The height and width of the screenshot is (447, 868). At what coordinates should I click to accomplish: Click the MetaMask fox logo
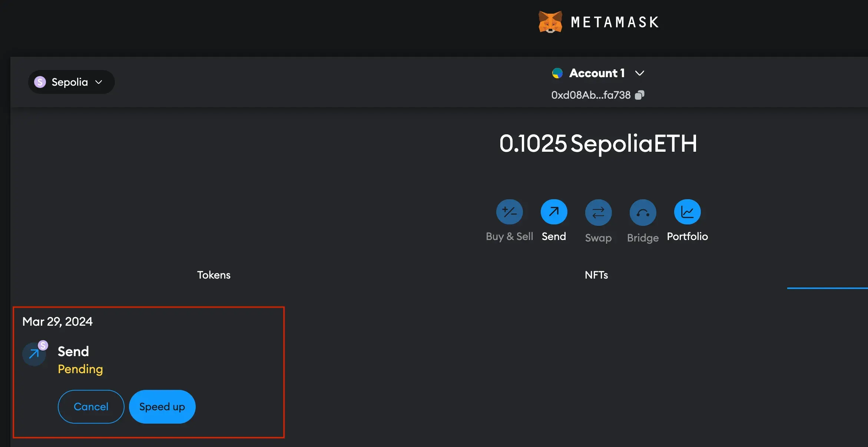[550, 22]
